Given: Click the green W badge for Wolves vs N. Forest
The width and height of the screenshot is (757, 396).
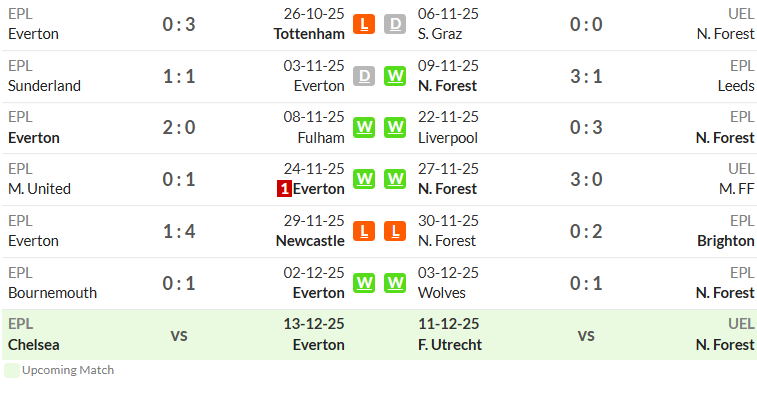Looking at the screenshot, I should tap(395, 283).
